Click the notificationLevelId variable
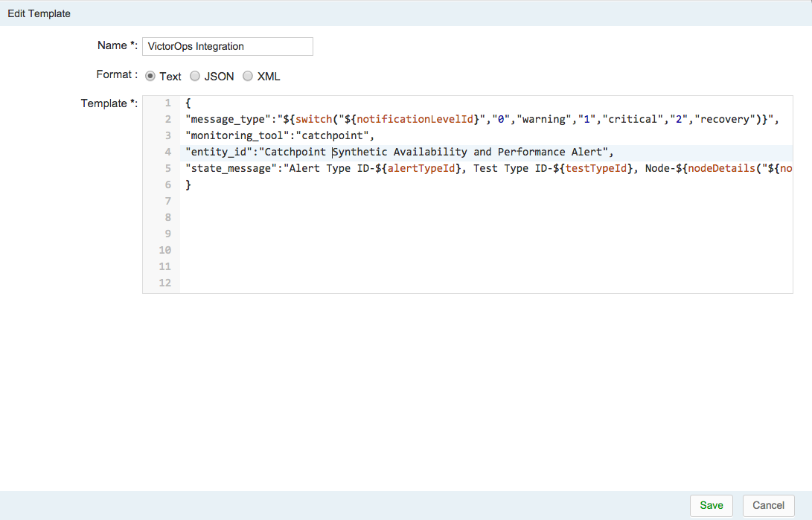The image size is (812, 520). tap(415, 120)
